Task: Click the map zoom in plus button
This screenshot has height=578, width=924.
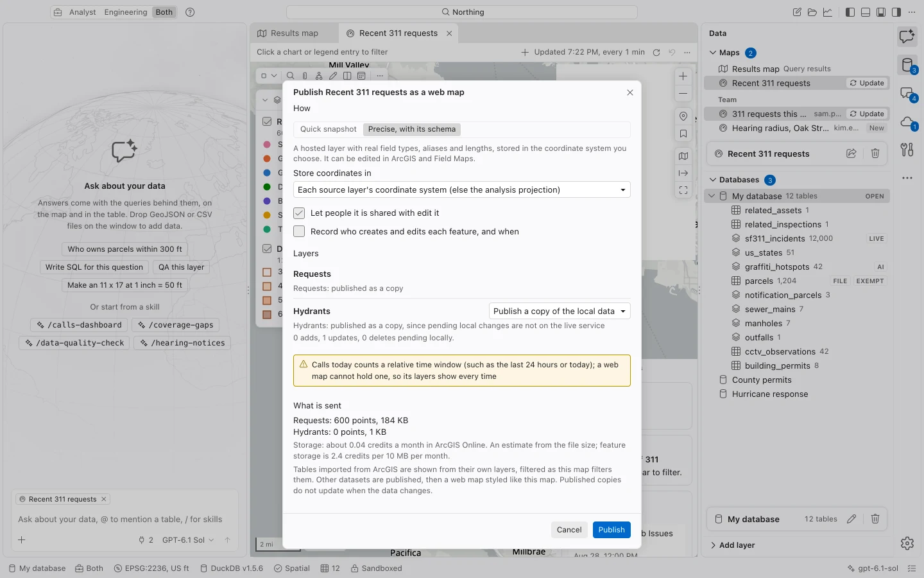Action: coord(683,76)
